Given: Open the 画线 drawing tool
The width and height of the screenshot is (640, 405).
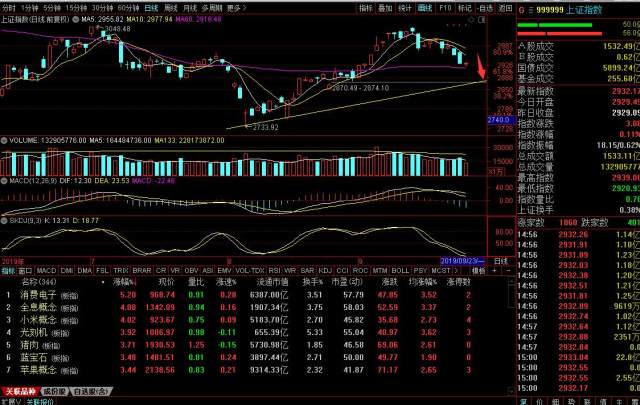Looking at the screenshot, I should (x=425, y=7).
